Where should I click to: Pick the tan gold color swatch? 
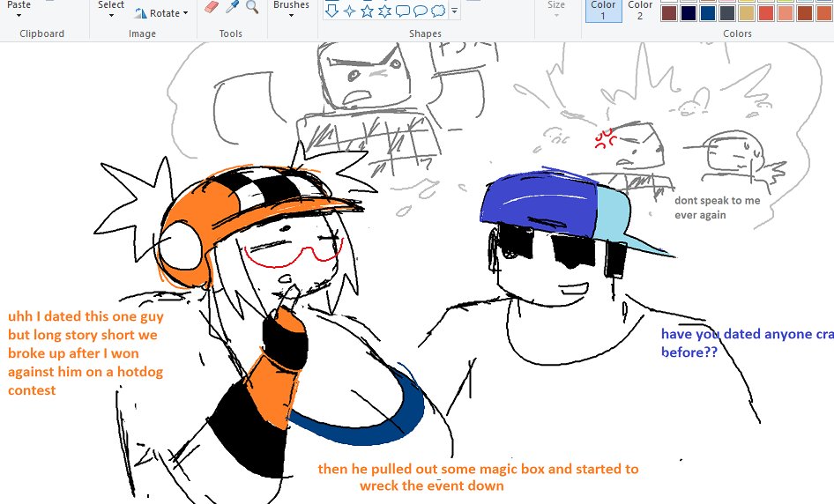[747, 14]
